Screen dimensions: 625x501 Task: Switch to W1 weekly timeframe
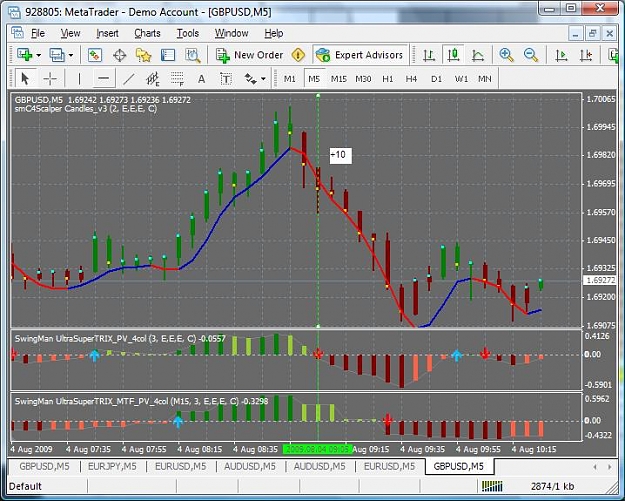click(461, 79)
